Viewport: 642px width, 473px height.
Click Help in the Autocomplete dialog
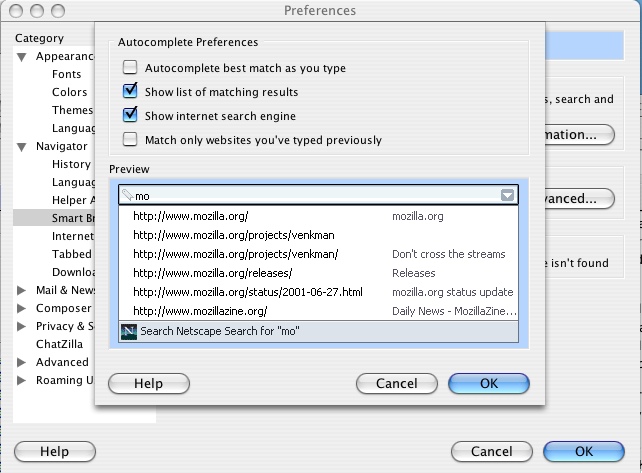coord(149,384)
